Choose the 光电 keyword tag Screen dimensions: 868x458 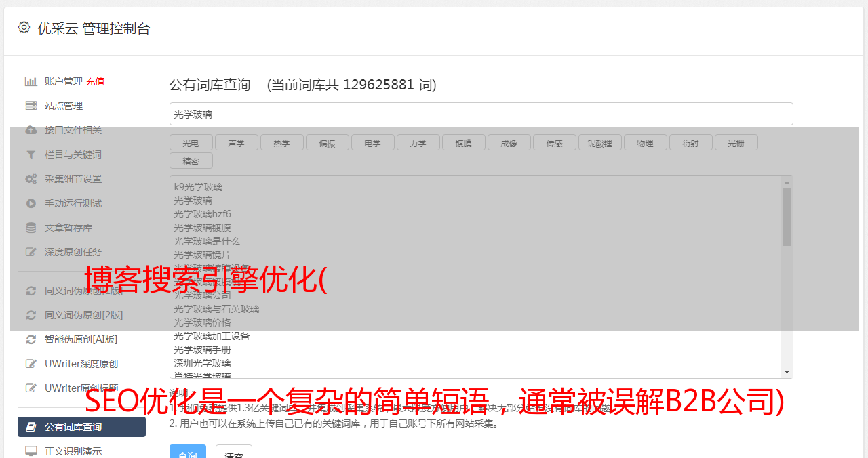pos(191,143)
